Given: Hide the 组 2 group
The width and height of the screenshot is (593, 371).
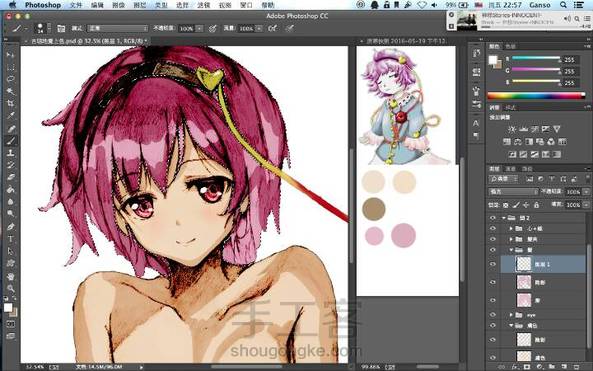Looking at the screenshot, I should click(492, 218).
